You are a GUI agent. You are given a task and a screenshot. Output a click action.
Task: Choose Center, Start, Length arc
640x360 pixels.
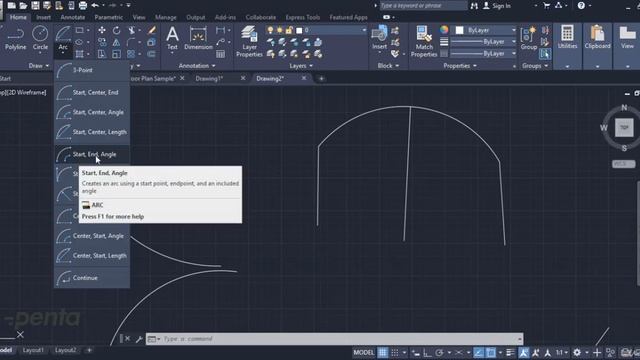pos(92,256)
